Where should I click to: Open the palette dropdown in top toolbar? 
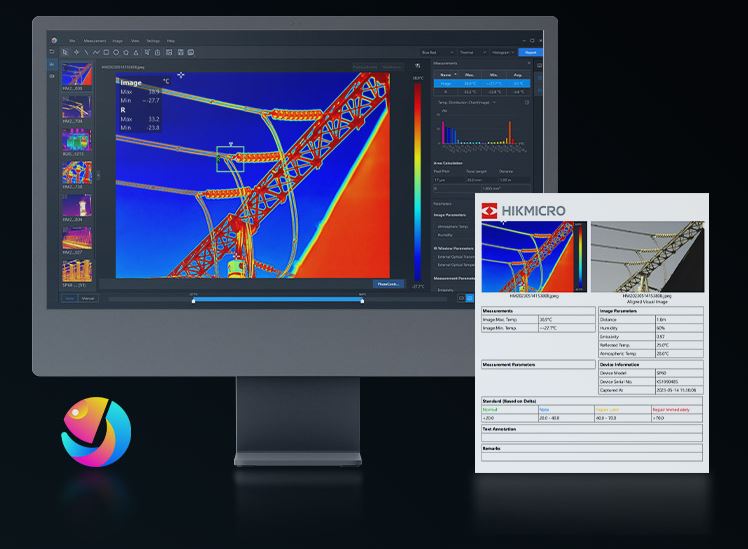tap(436, 52)
